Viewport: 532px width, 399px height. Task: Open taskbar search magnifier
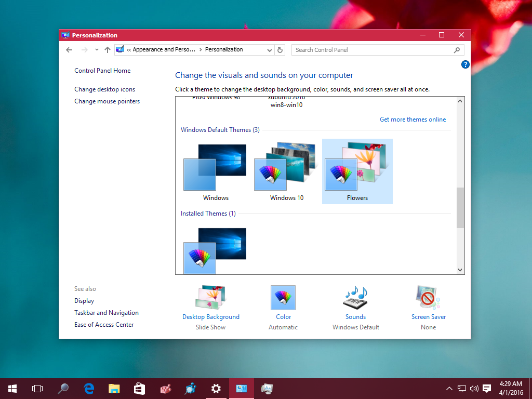point(63,389)
